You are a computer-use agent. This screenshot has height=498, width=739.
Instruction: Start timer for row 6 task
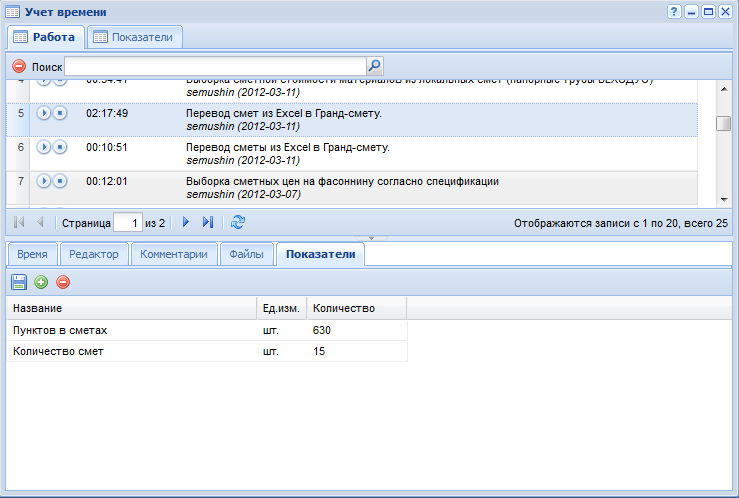43,147
